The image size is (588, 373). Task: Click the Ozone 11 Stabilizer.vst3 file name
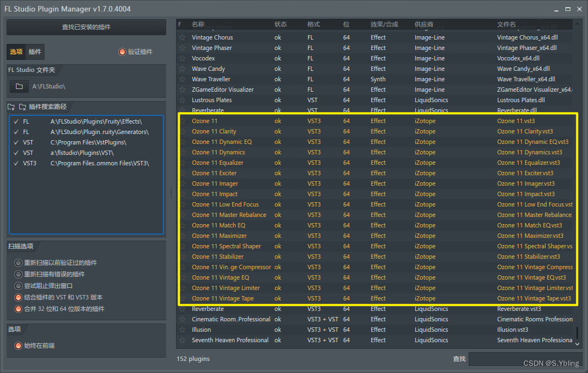point(529,257)
